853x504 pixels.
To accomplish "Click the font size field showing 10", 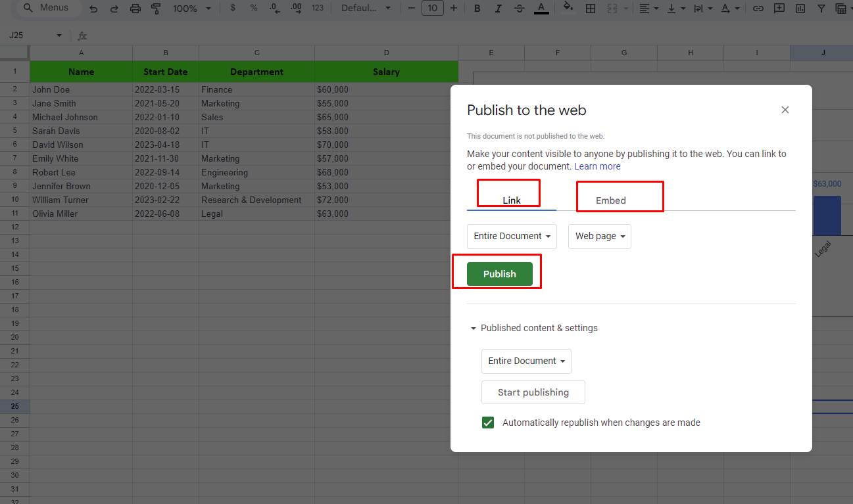I will tap(432, 8).
